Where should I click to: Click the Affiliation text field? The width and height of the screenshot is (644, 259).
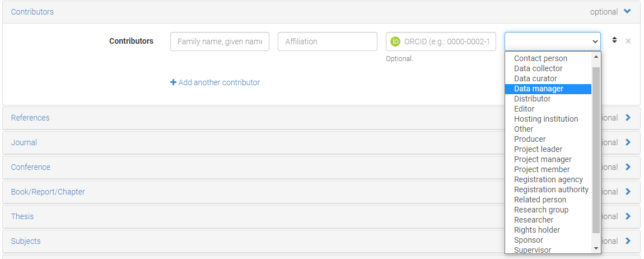(327, 41)
